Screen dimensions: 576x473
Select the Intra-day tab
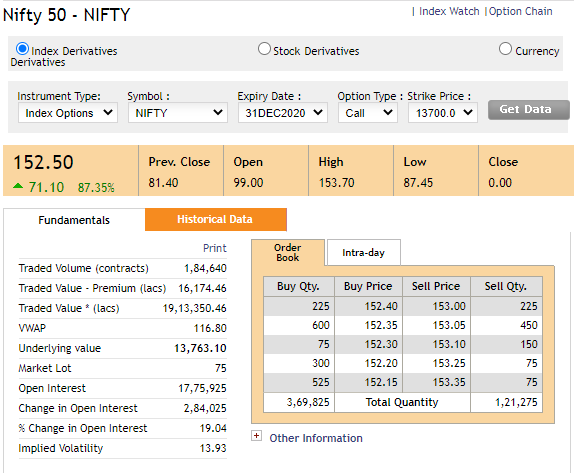click(363, 253)
